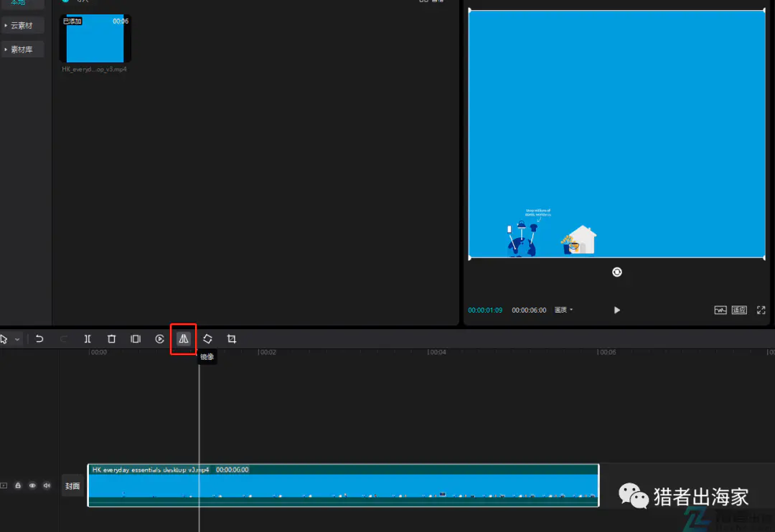Click the Mirror (镜像) flip tool
Image resolution: width=775 pixels, height=532 pixels.
coord(184,338)
